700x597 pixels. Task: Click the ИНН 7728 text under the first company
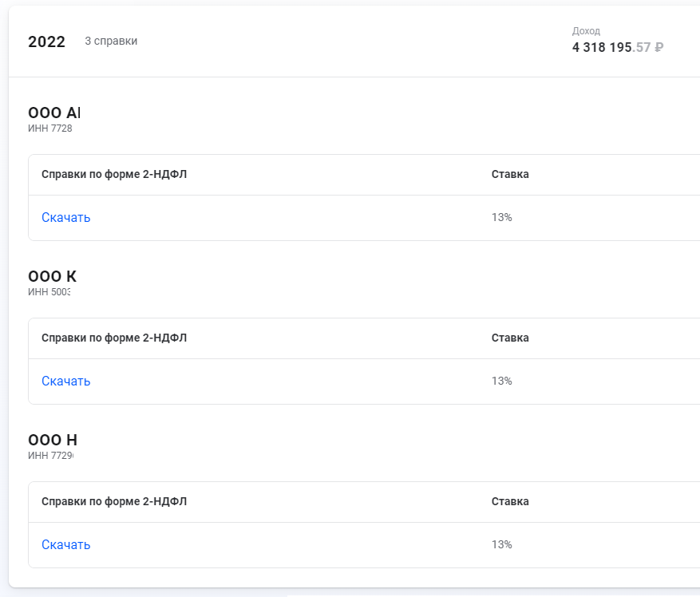[49, 128]
